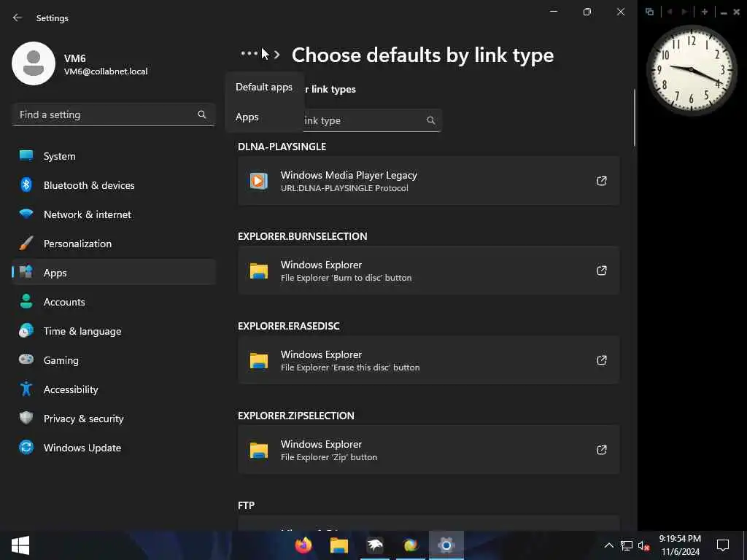Viewport: 747px width, 560px height.
Task: Click the settings page vertical scrollbar
Action: pyautogui.click(x=634, y=117)
